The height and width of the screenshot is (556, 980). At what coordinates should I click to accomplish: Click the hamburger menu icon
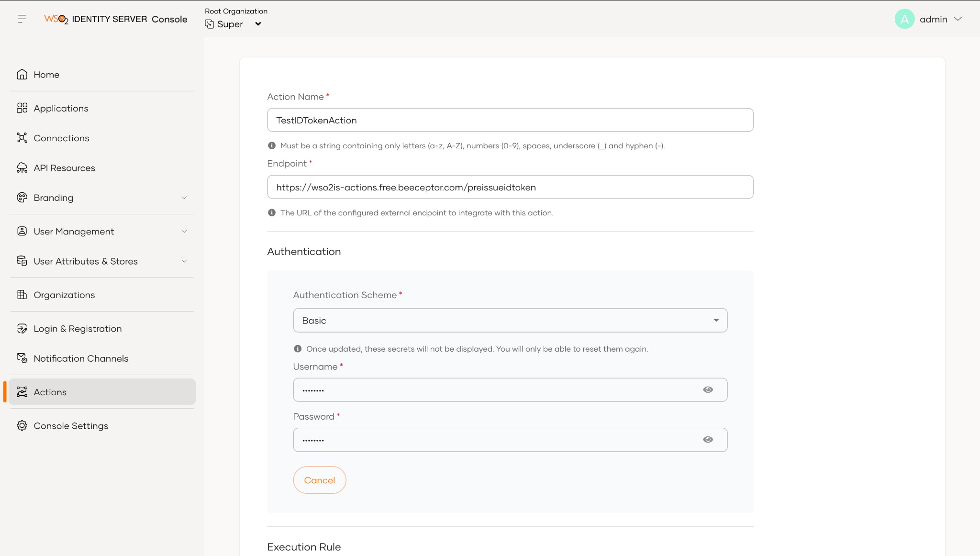[x=22, y=19]
